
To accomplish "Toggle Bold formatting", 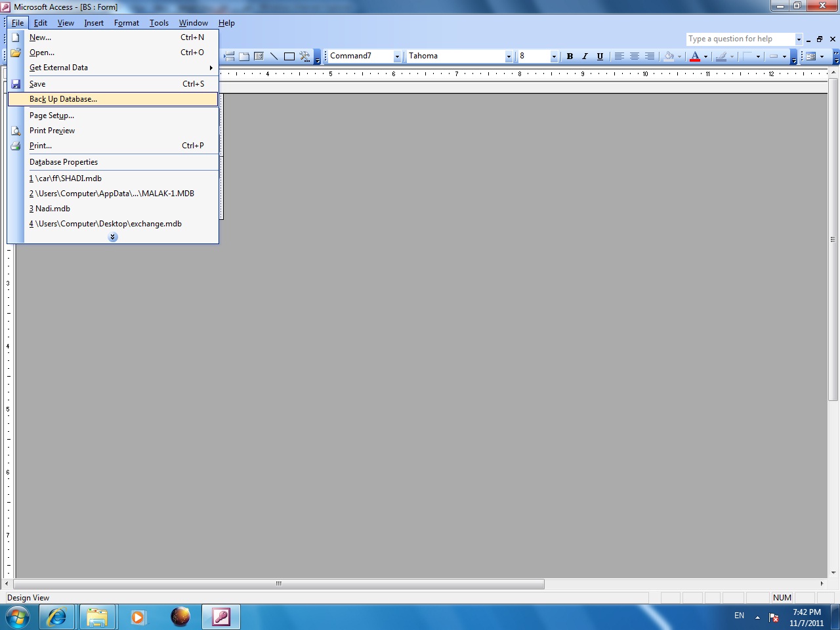I will coord(570,56).
